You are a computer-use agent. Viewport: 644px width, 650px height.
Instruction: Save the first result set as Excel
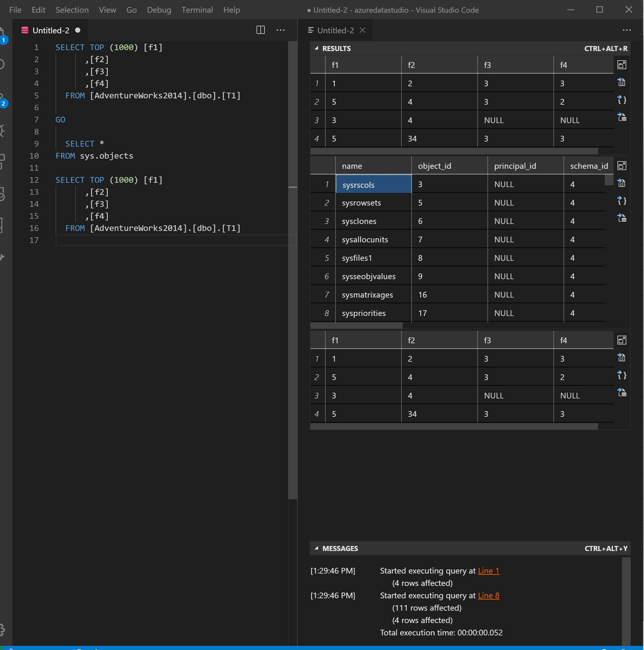pos(622,117)
